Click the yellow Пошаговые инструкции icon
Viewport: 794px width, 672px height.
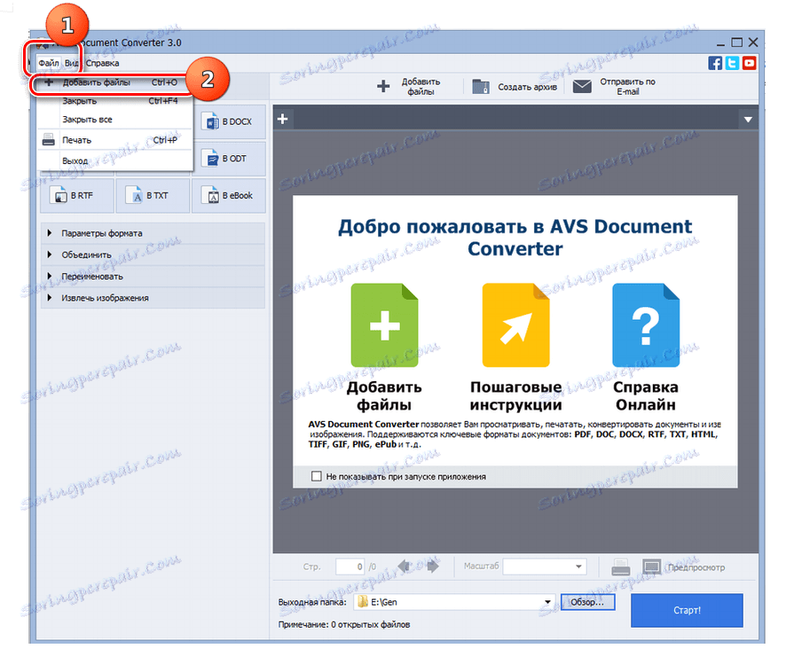(515, 325)
